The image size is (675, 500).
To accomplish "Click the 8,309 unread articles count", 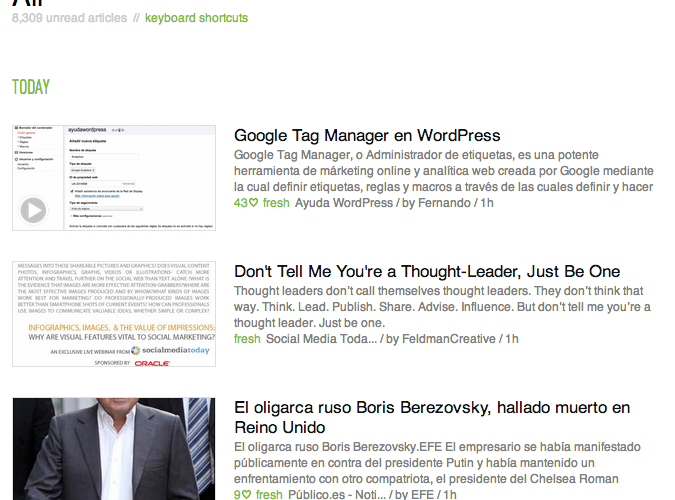I will coord(68,18).
